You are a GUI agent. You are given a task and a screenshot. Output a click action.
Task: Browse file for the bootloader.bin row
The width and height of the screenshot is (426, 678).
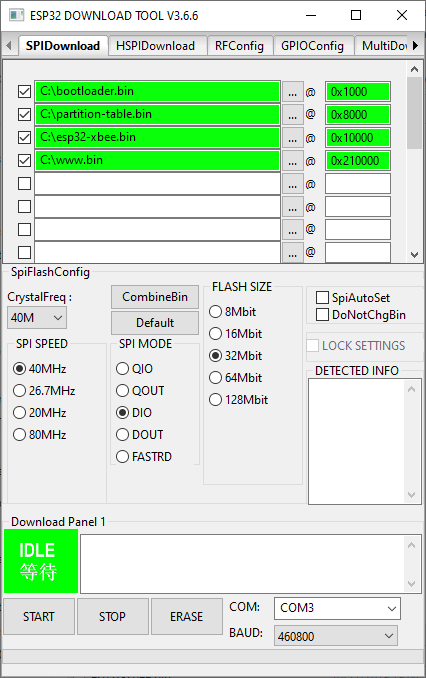293,92
